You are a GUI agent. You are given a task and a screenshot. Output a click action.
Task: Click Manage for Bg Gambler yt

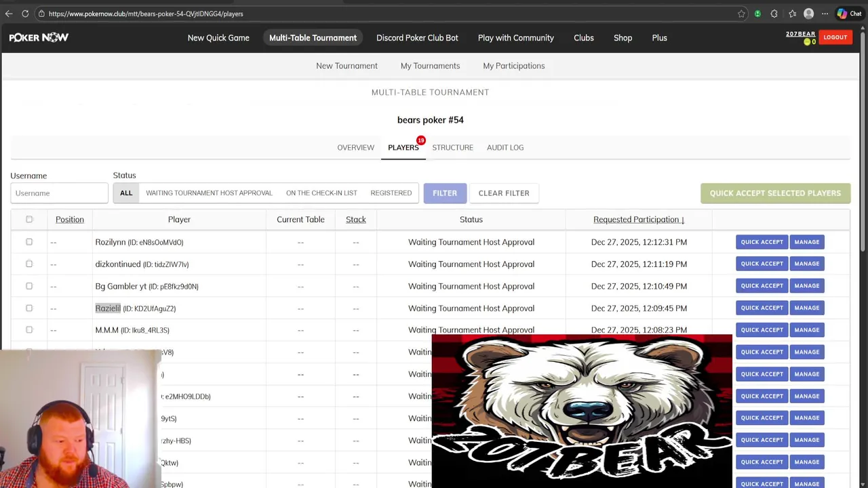[807, 286]
